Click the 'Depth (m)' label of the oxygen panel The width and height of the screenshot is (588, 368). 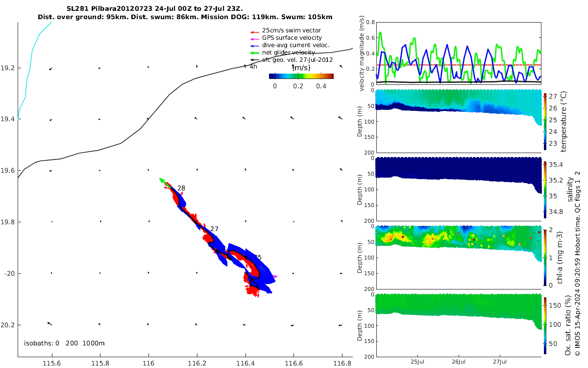[360, 325]
